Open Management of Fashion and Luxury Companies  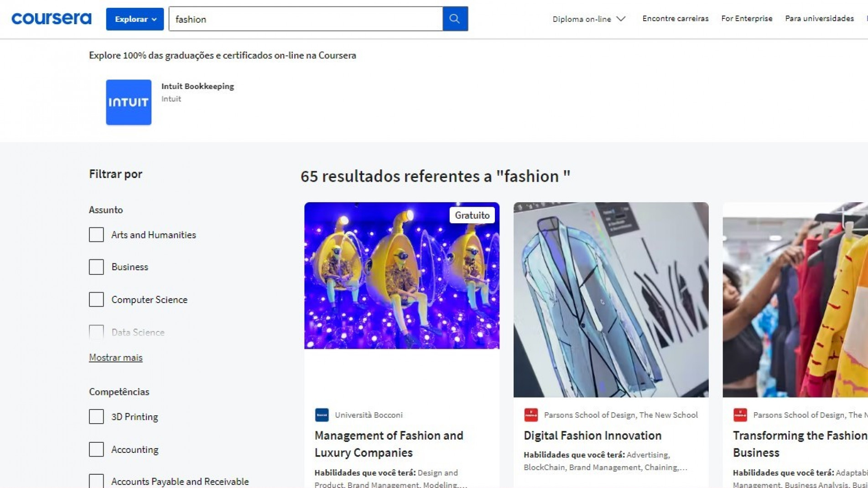pyautogui.click(x=389, y=444)
